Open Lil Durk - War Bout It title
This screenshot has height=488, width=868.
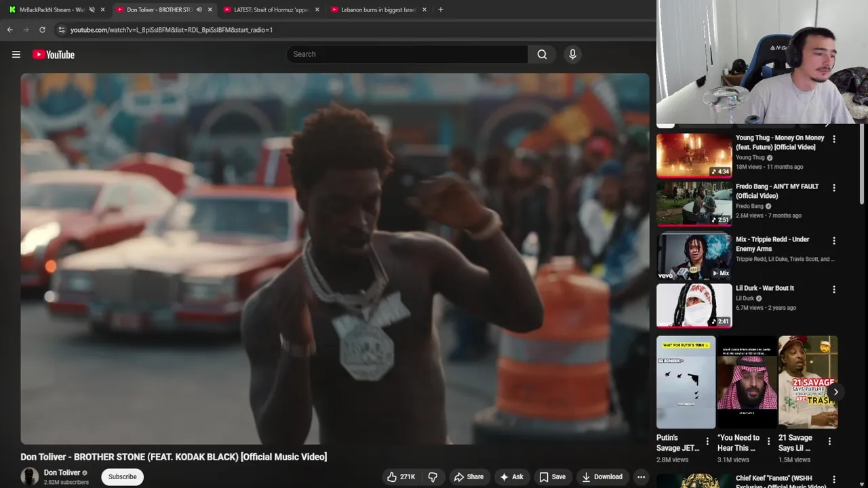(765, 288)
